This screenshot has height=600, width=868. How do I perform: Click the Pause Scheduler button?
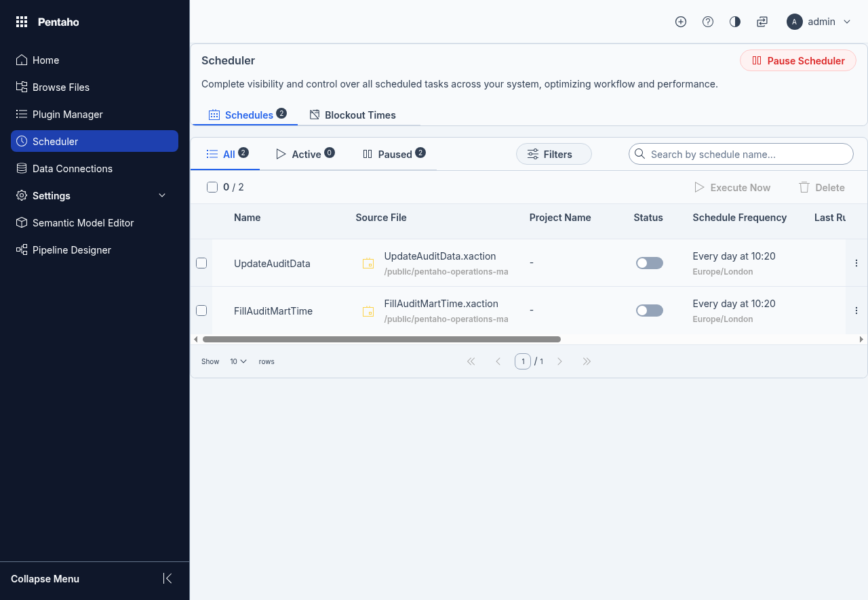798,61
